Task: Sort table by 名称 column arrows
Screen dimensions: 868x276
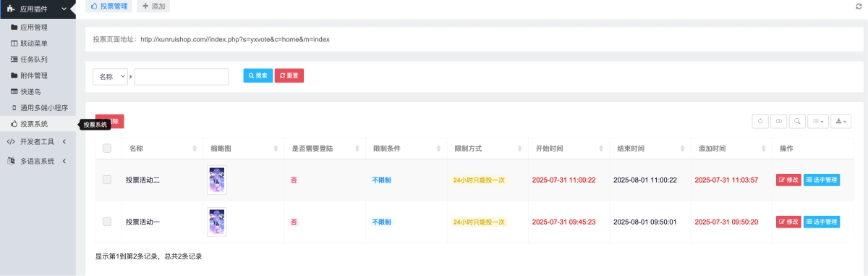Action: click(x=195, y=149)
